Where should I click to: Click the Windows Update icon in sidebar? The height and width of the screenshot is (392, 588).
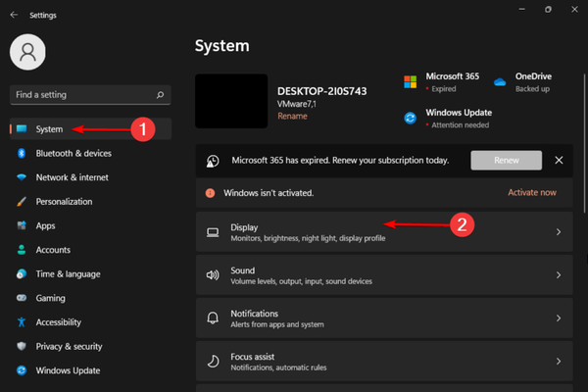coord(22,370)
